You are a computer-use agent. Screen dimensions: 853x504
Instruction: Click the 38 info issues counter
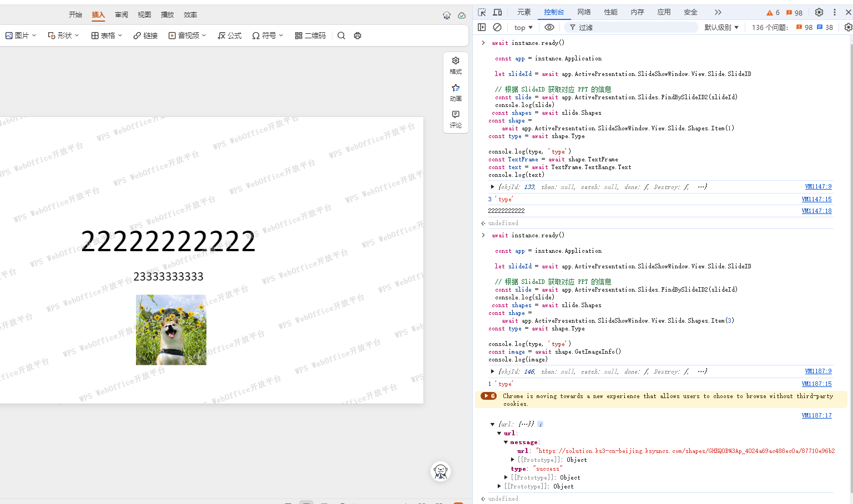click(825, 27)
